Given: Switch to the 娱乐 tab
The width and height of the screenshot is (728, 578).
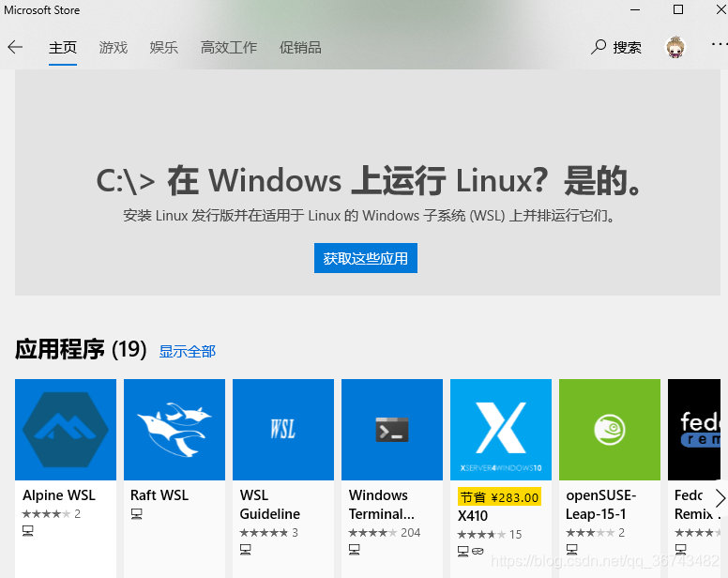Looking at the screenshot, I should tap(164, 47).
